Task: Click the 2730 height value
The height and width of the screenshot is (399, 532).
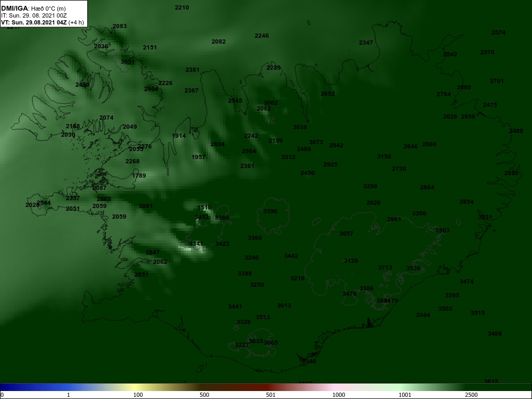Action: click(399, 169)
